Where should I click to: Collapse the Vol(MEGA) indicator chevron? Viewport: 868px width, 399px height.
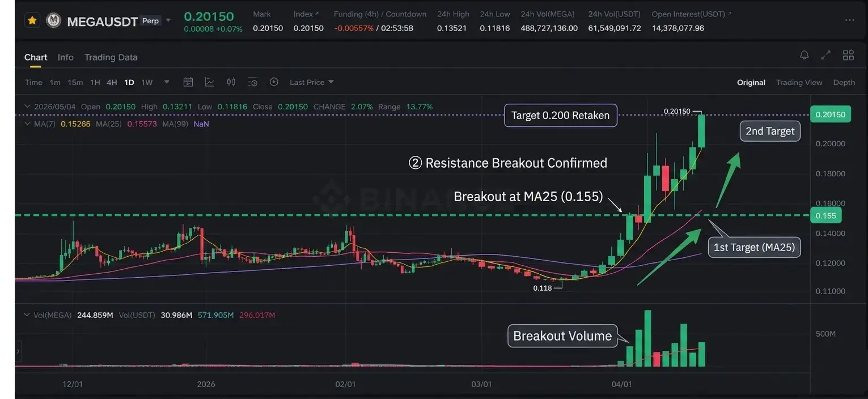click(27, 315)
